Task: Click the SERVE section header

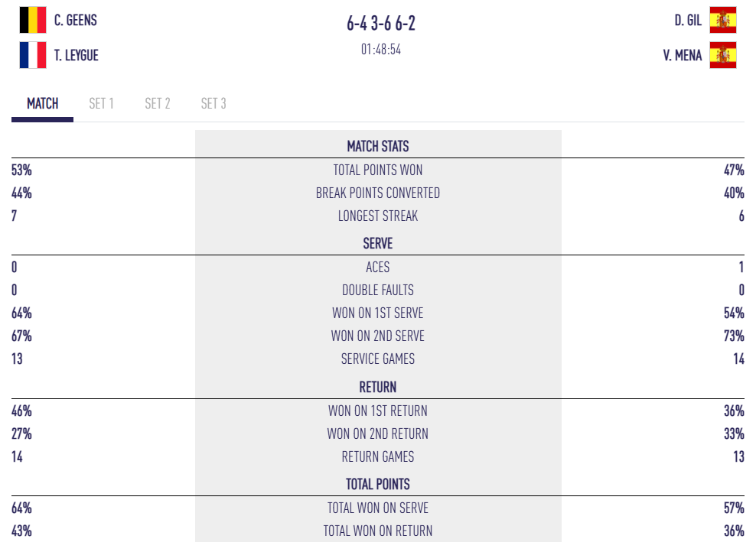Action: pyautogui.click(x=378, y=243)
